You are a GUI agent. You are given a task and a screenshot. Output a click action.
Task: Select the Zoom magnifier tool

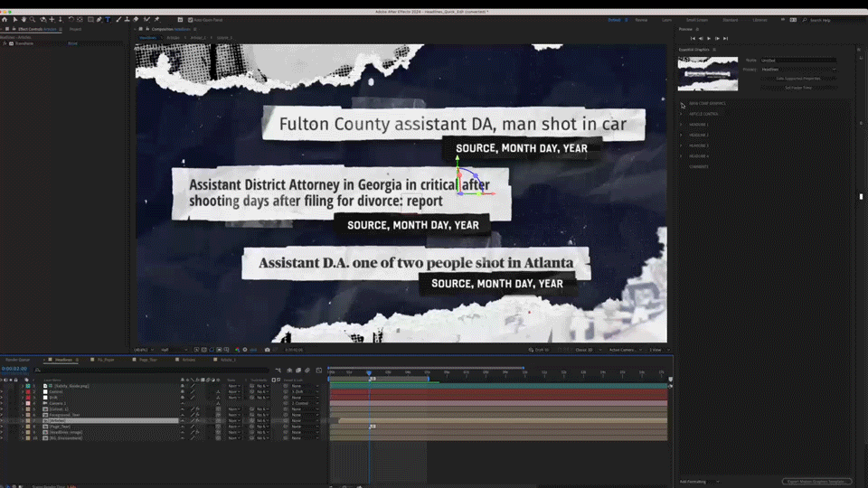point(33,19)
